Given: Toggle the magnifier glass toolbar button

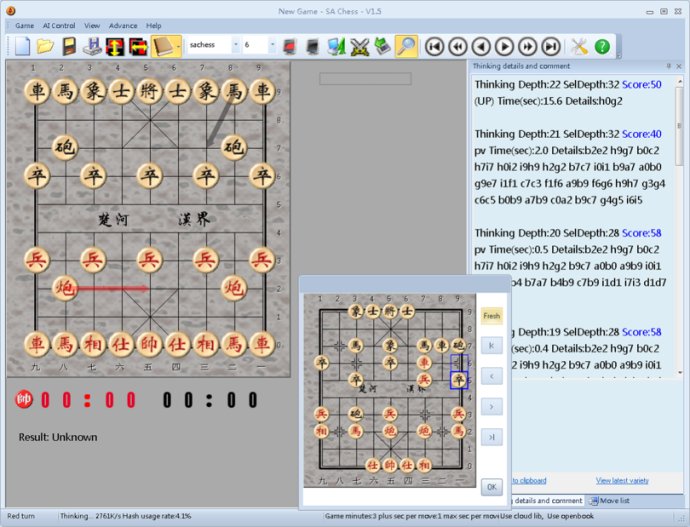Looking at the screenshot, I should pos(406,46).
